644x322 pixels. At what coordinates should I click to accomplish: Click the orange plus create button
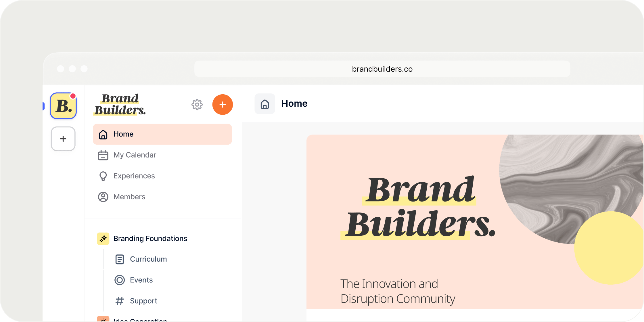coord(223,105)
